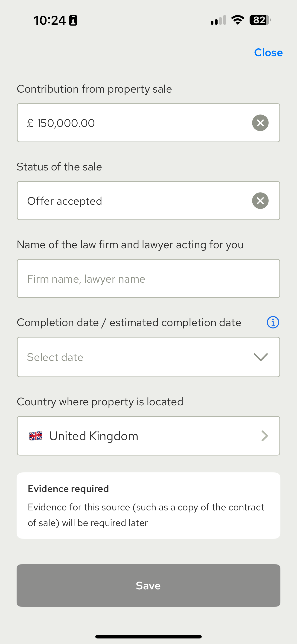
Task: Tap the Wi-Fi status icon
Action: click(238, 20)
